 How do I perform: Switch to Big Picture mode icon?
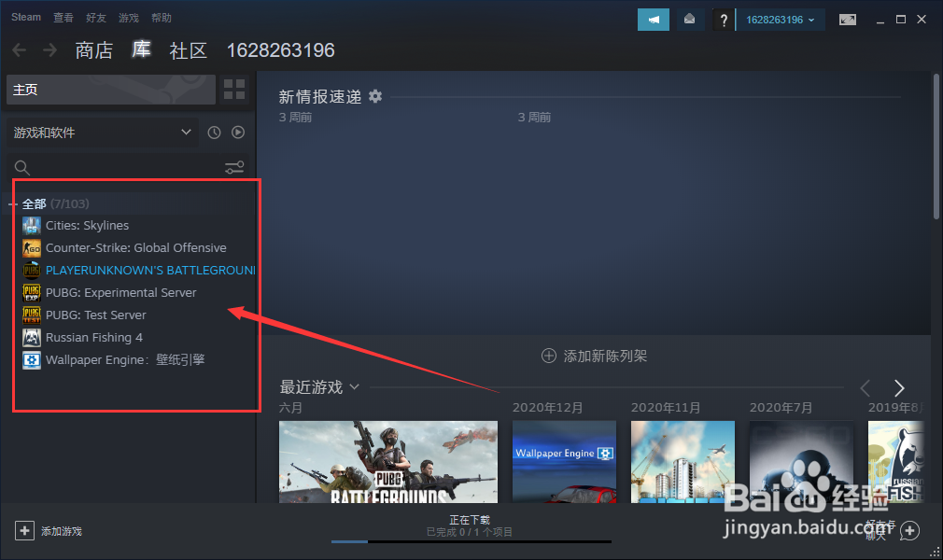point(848,20)
